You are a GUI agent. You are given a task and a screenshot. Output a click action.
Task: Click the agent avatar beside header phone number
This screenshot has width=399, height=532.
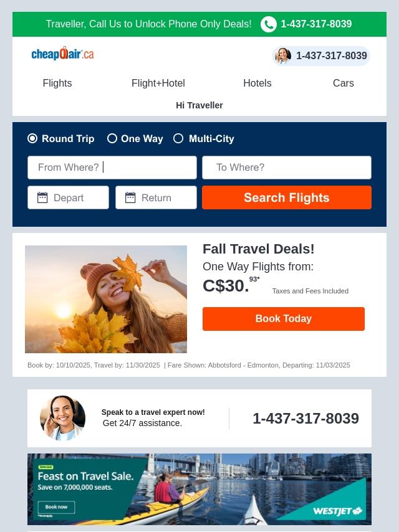(x=283, y=55)
